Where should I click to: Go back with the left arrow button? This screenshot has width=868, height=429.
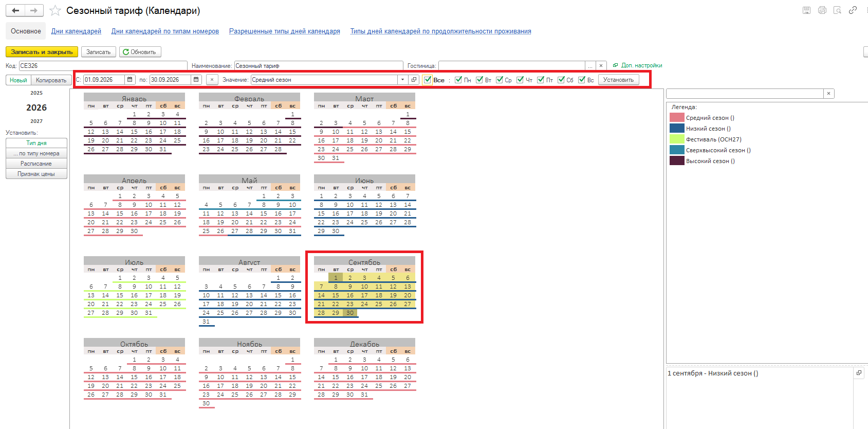pos(15,10)
